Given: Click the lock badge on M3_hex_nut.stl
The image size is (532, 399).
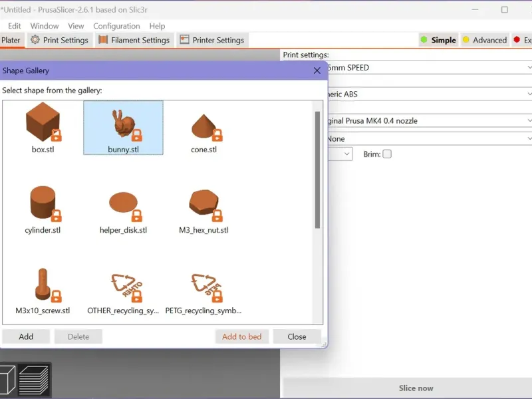Looking at the screenshot, I should [217, 215].
